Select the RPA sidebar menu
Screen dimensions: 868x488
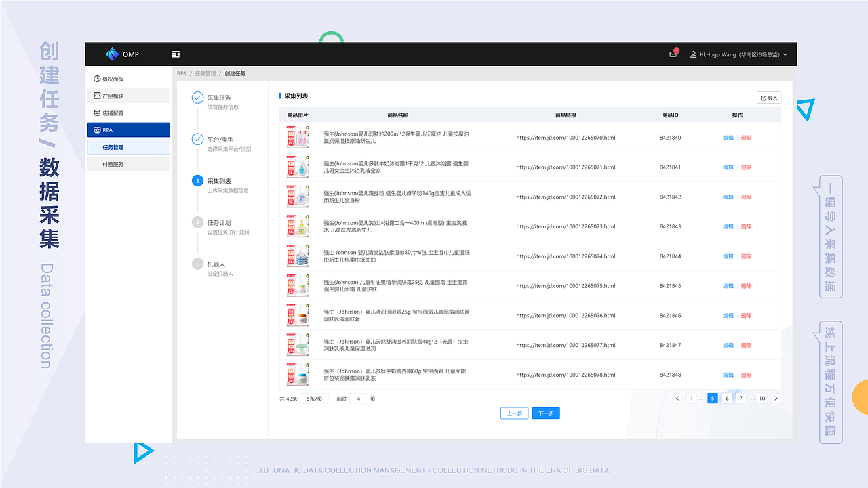pyautogui.click(x=129, y=129)
